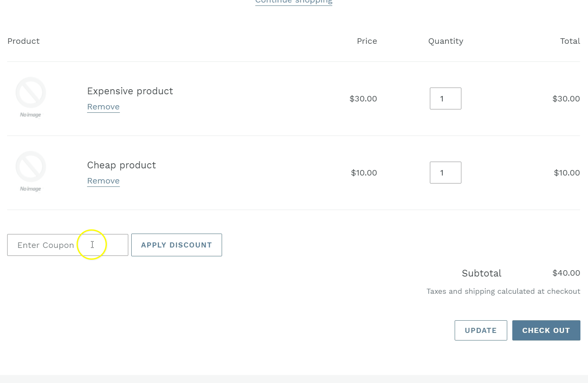Focus the Expensive product quantity field

pos(445,98)
